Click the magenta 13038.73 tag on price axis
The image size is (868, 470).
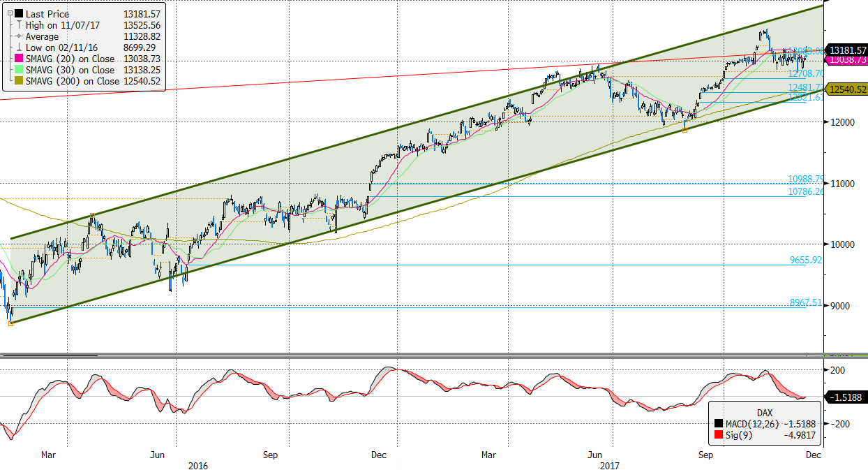coord(847,60)
